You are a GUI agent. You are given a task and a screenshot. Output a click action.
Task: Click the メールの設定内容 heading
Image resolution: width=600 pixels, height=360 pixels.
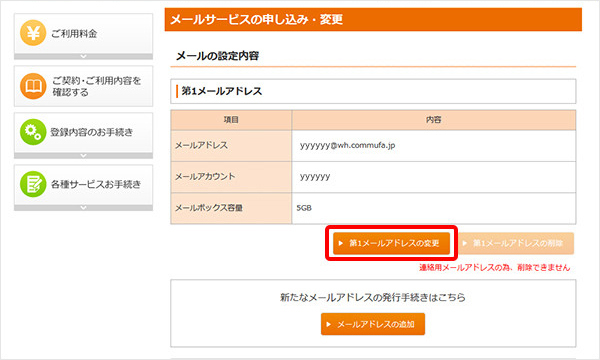[217, 56]
